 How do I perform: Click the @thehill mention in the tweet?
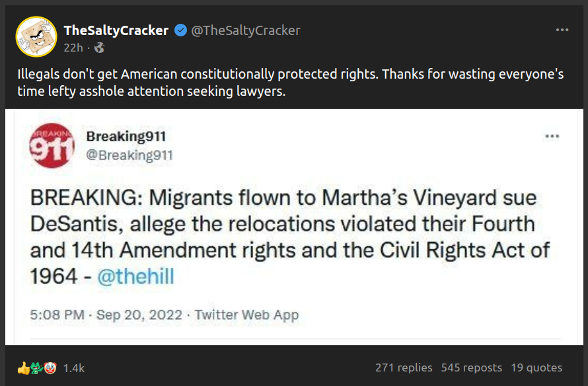click(x=135, y=276)
